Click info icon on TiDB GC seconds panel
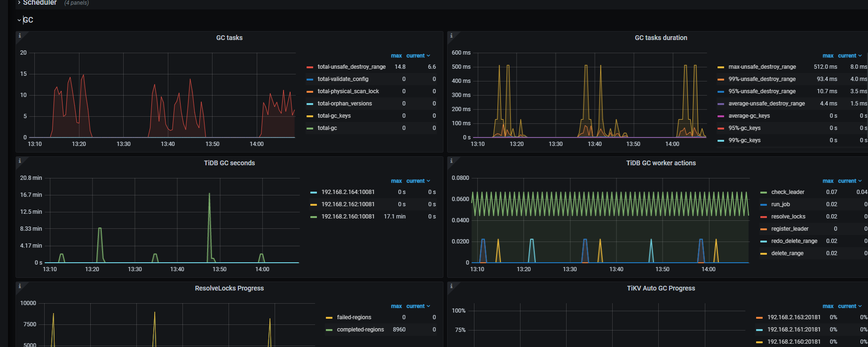The image size is (868, 347). click(20, 161)
